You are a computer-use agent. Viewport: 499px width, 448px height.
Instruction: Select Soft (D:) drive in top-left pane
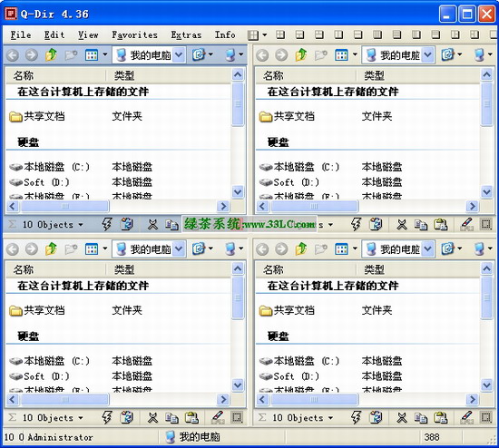46,182
